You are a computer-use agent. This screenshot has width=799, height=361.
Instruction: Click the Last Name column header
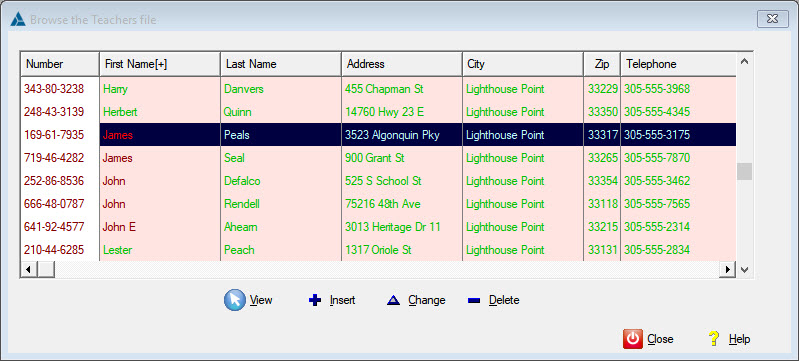pos(281,64)
